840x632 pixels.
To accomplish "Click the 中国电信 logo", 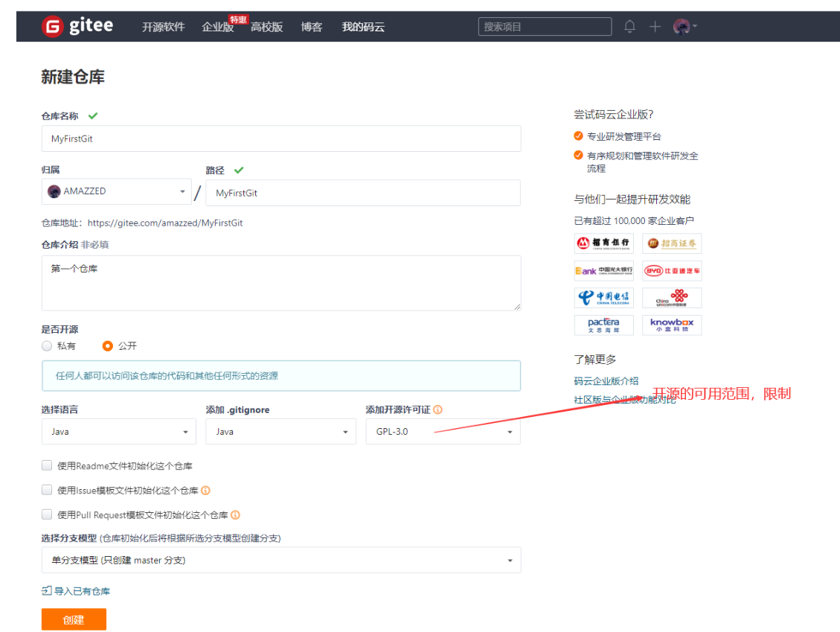I will 603,298.
